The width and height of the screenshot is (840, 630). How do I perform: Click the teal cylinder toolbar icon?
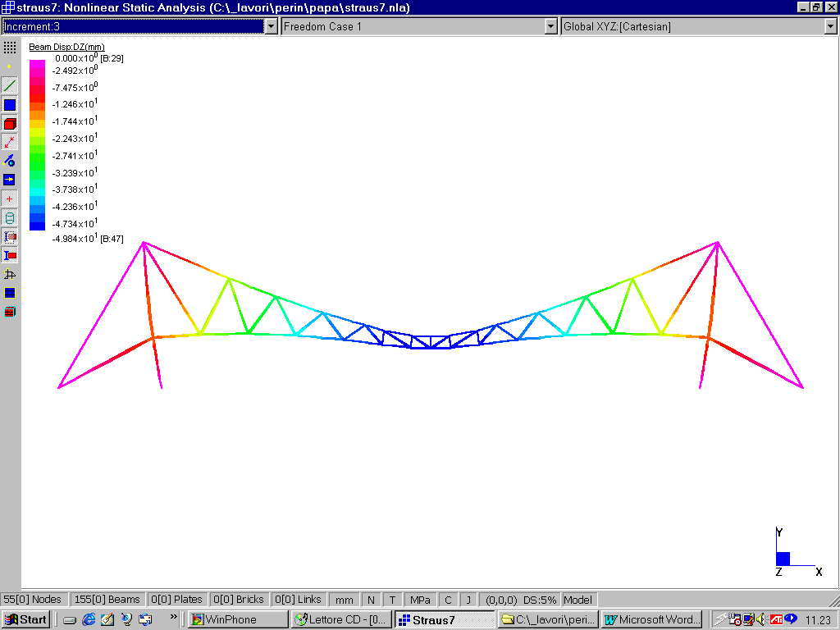point(10,218)
